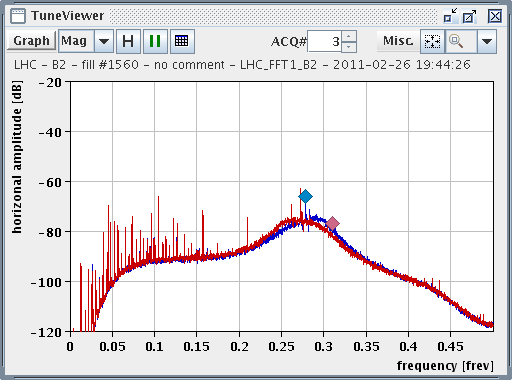Toggle the H horizontal plane button
Screen dimensions: 512x380
point(128,41)
